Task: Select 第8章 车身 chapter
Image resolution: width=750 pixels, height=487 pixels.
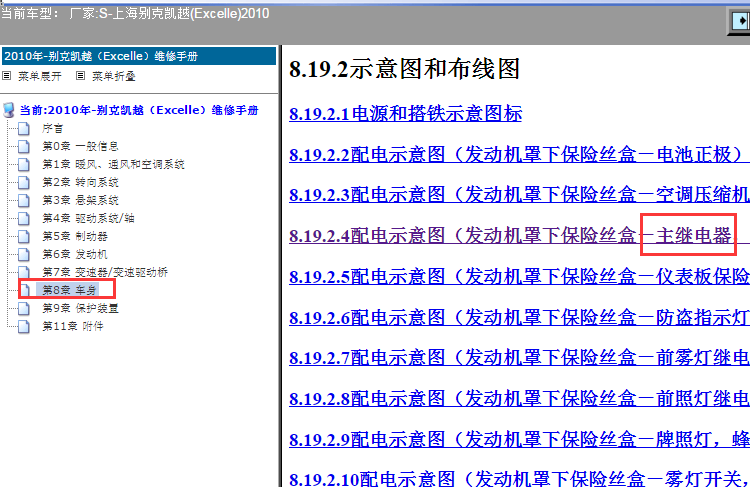Action: point(69,290)
